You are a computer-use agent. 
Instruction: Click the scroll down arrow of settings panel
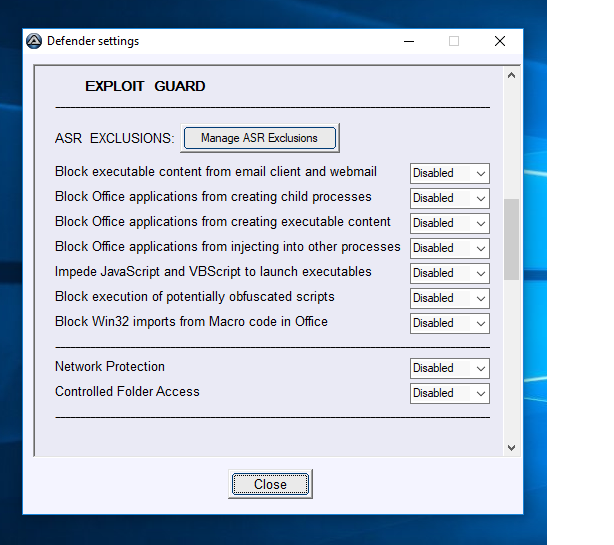pos(511,448)
